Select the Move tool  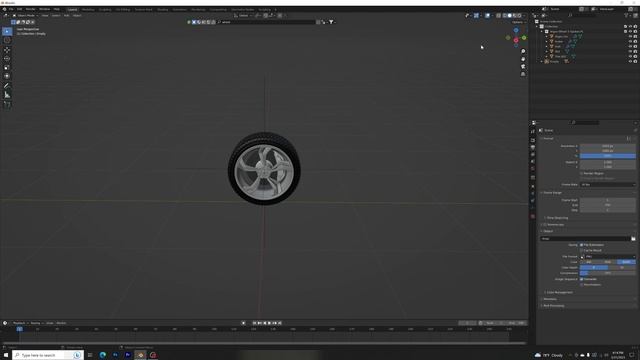click(7, 50)
